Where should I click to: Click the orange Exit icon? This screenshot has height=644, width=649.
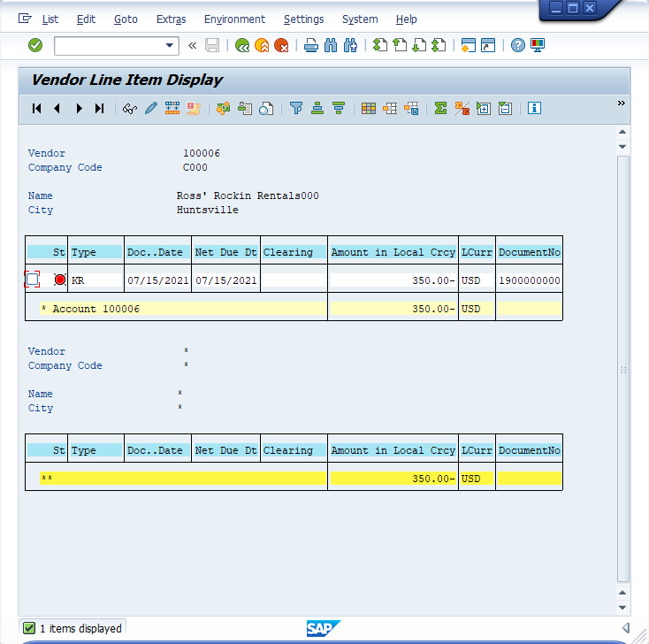click(x=262, y=45)
